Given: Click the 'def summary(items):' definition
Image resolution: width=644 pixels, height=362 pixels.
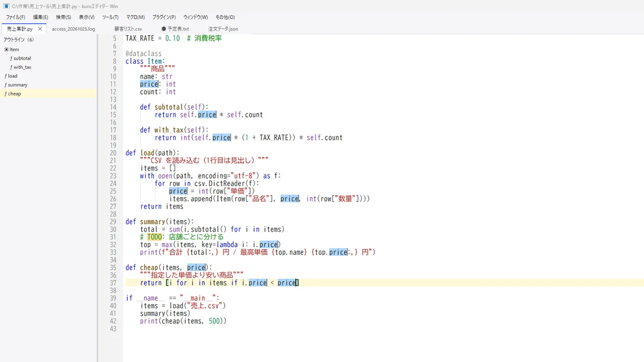Looking at the screenshot, I should (x=159, y=222).
